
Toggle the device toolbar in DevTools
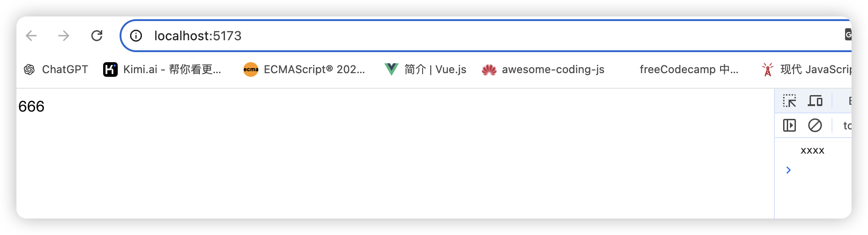(815, 101)
